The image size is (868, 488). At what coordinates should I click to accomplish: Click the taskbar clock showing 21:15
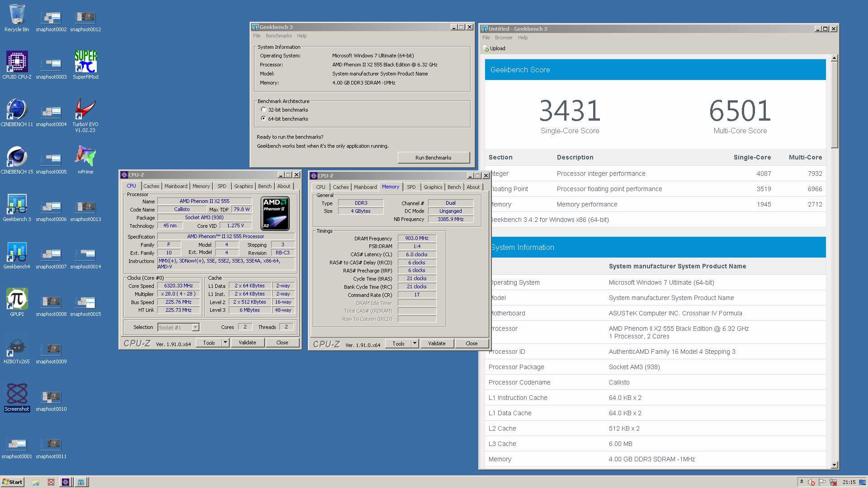(x=849, y=482)
